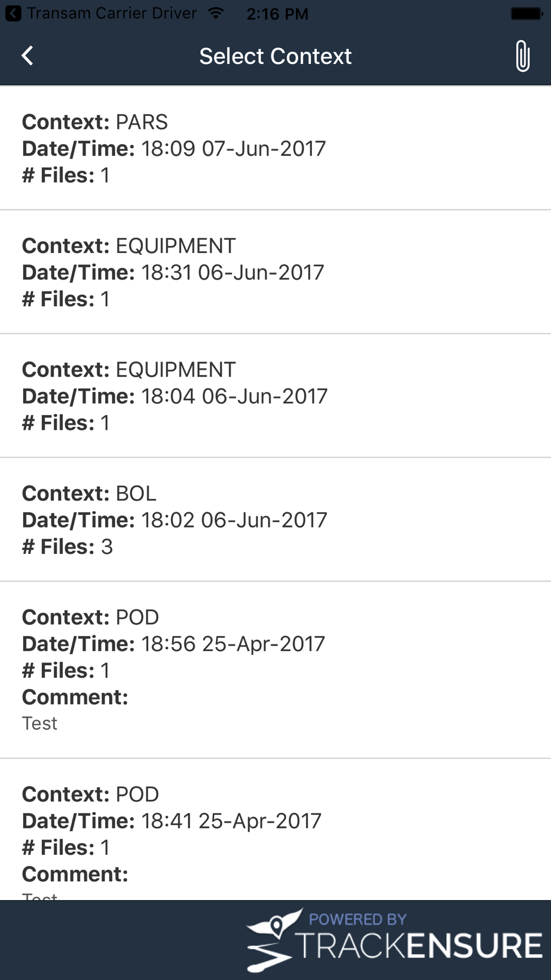
Task: Tap the 2:16 PM clock
Action: click(x=277, y=13)
